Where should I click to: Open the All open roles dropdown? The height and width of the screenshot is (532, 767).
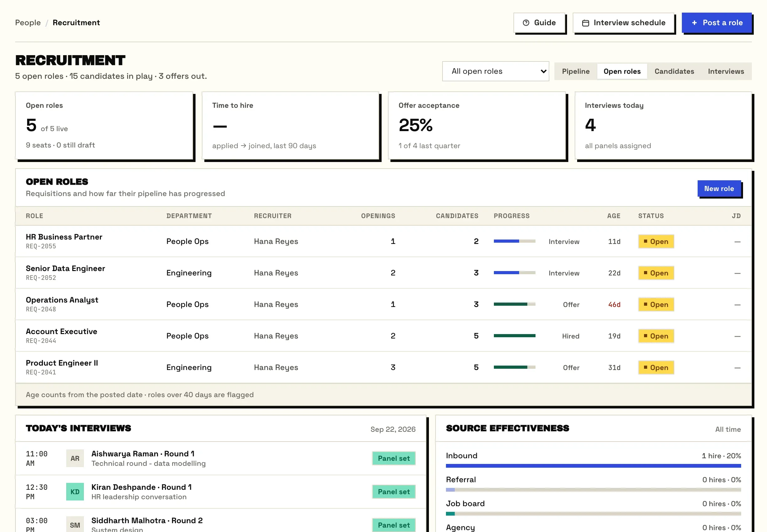(495, 71)
